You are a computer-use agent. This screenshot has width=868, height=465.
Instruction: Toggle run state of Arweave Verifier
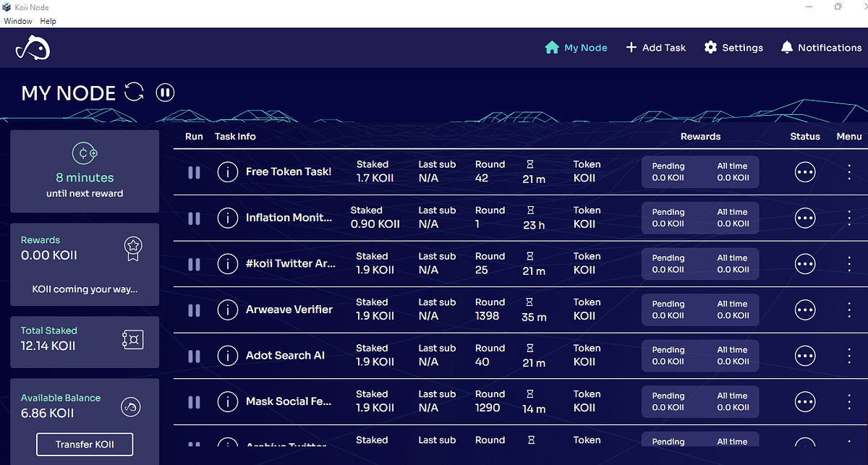pos(193,310)
